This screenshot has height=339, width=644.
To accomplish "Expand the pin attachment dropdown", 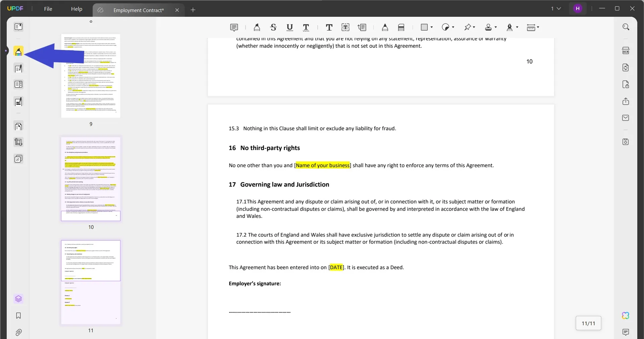I will coord(474,27).
